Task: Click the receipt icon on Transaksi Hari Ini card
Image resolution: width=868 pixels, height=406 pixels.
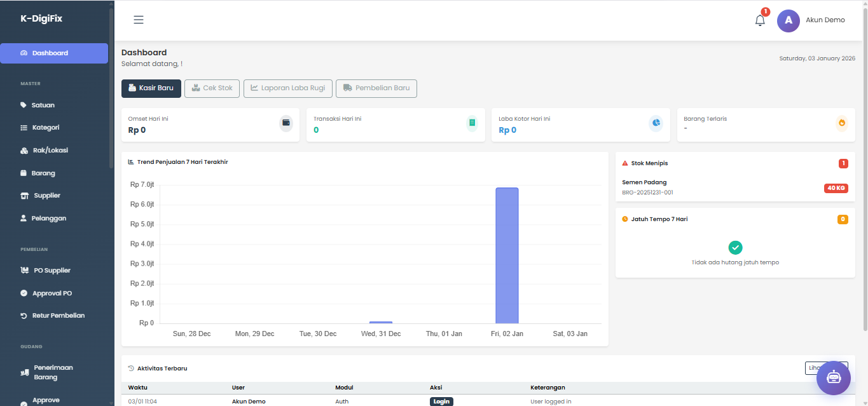Action: click(x=471, y=123)
